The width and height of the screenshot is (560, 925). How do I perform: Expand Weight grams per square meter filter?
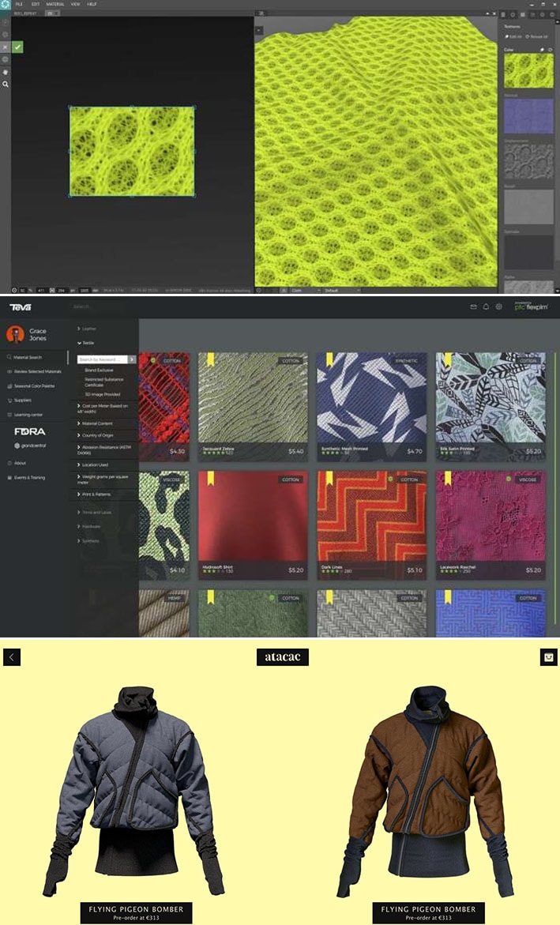pos(103,479)
